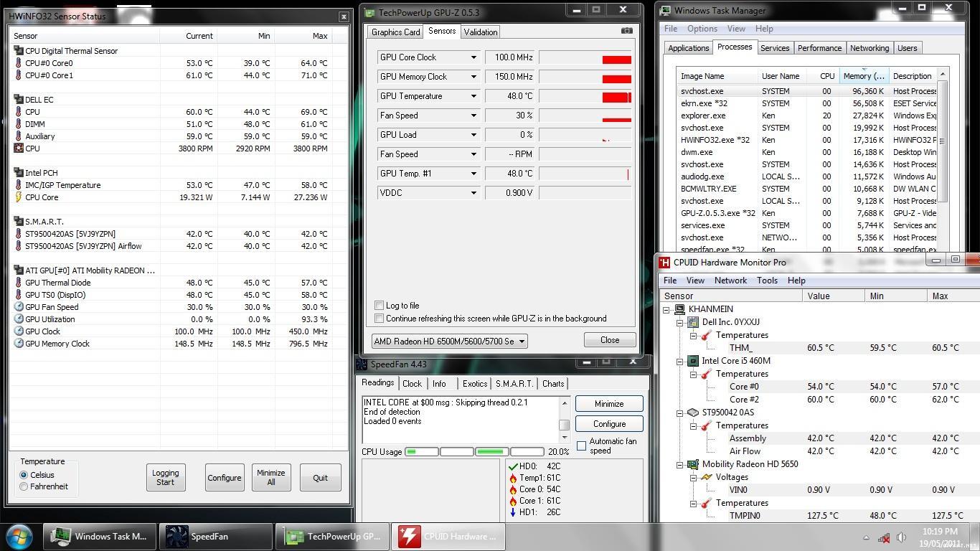Click the flame icon beside Temp1 reading

[x=512, y=478]
